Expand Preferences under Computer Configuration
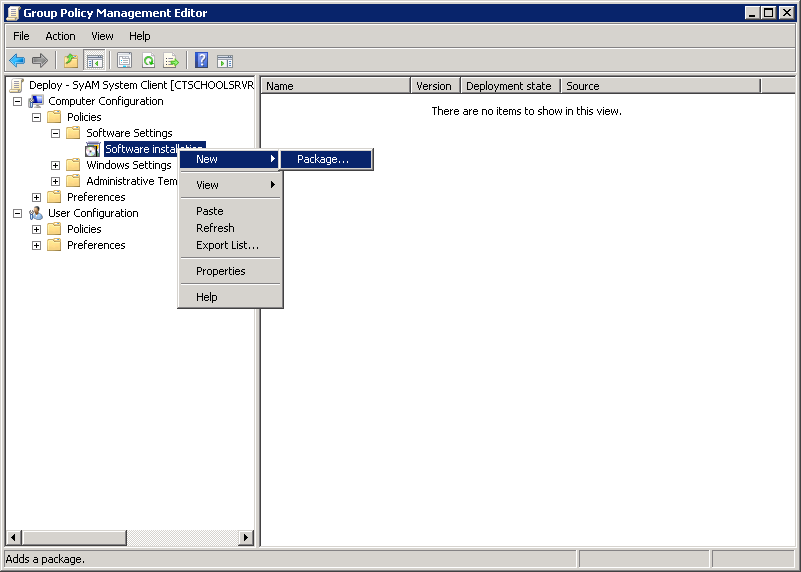 (x=36, y=197)
